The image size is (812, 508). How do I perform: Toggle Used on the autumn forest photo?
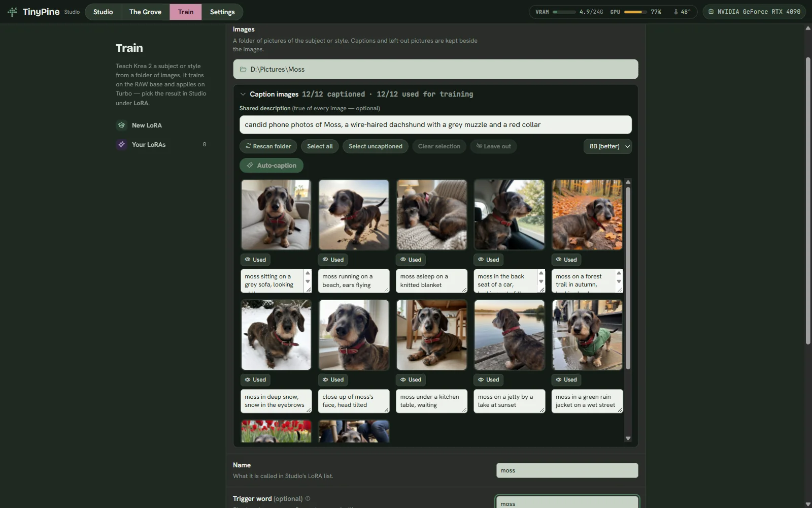pos(566,260)
